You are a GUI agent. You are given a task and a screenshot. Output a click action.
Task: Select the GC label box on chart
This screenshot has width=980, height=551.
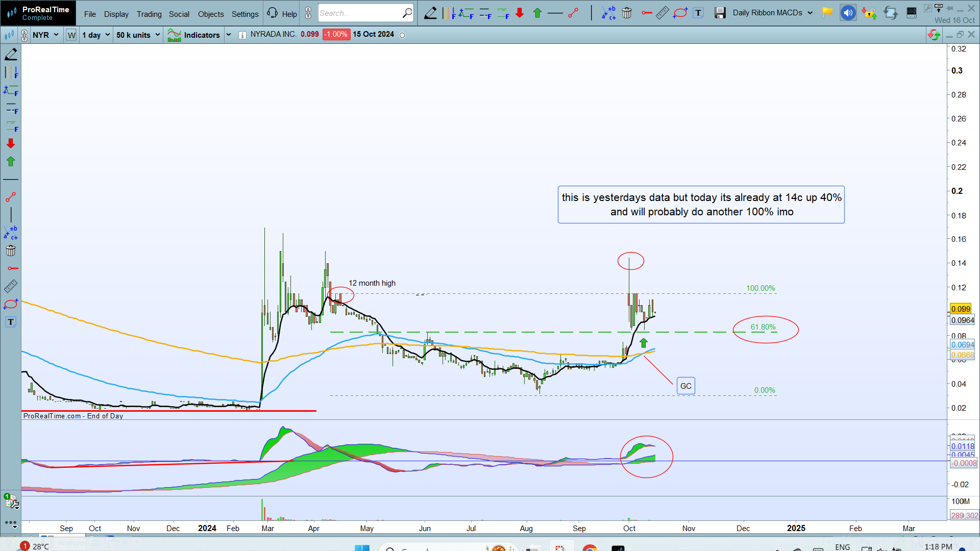click(x=686, y=386)
